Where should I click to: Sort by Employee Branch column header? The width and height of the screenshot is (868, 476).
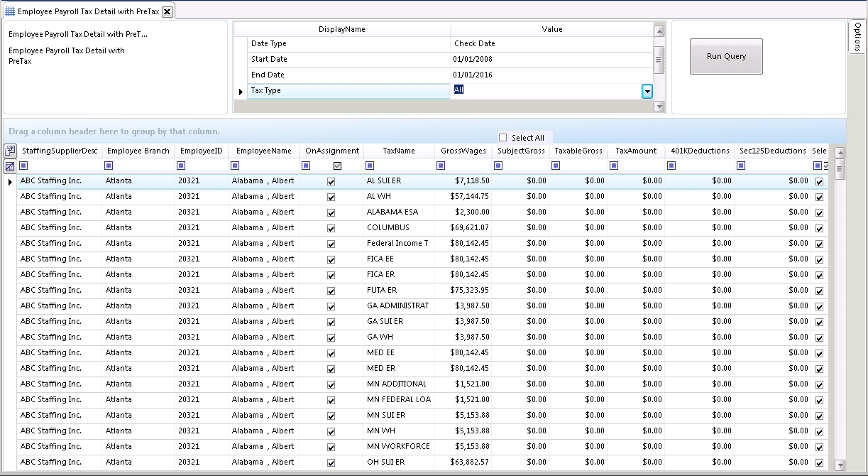click(138, 151)
